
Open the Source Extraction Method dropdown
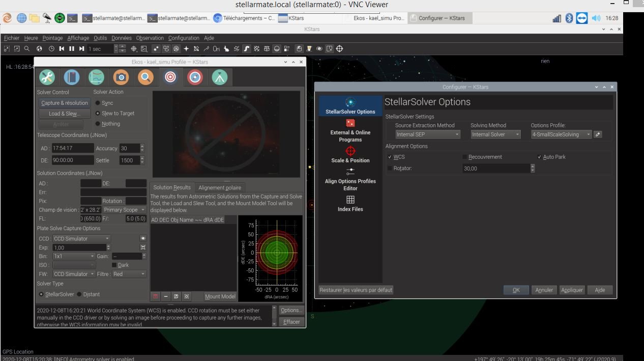tap(428, 134)
